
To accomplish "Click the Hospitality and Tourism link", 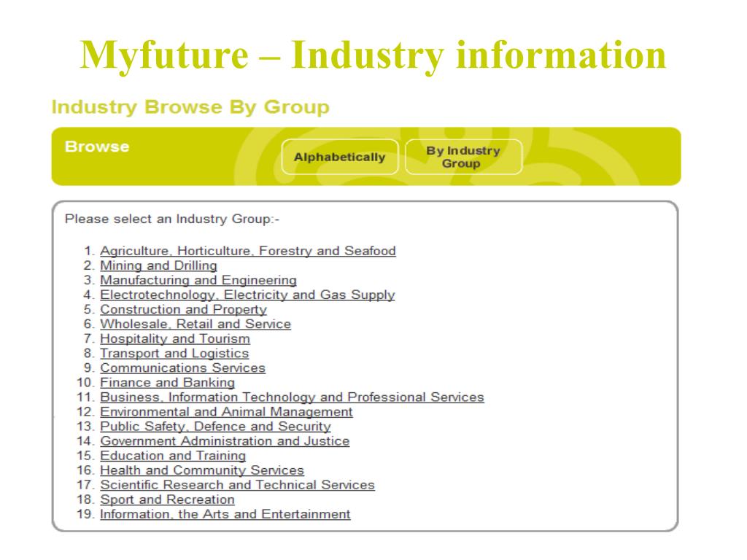I will click(175, 339).
